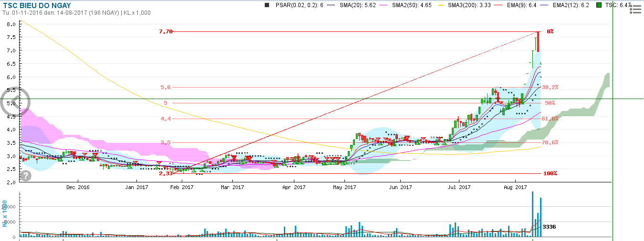Click the Mar 2017 axis label
This screenshot has width=644, height=241.
click(x=232, y=187)
